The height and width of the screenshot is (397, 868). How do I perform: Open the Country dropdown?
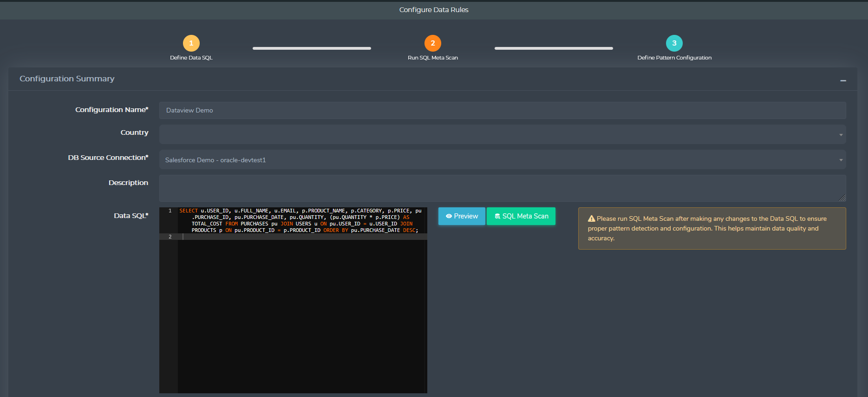(x=503, y=134)
